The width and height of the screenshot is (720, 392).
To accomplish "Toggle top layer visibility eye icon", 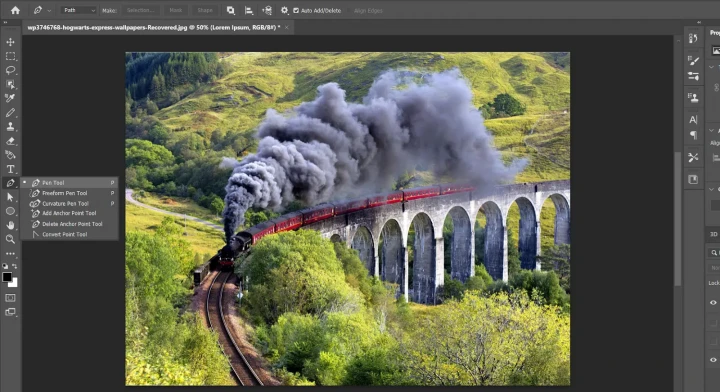I will pyautogui.click(x=713, y=302).
